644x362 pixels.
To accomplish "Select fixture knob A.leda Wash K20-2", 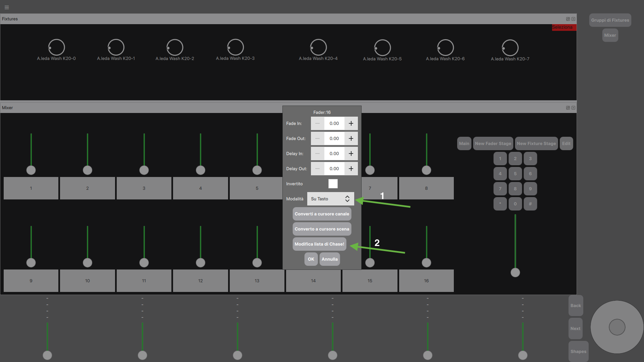I will pos(175,47).
